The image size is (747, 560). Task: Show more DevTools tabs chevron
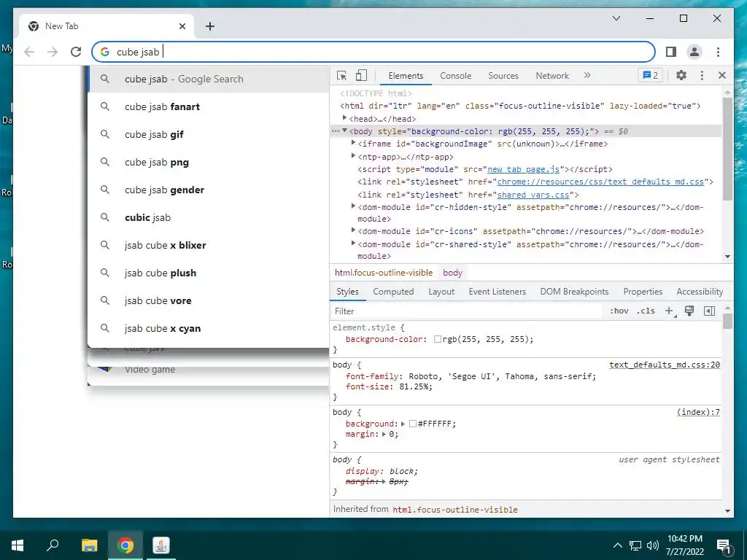tap(587, 75)
